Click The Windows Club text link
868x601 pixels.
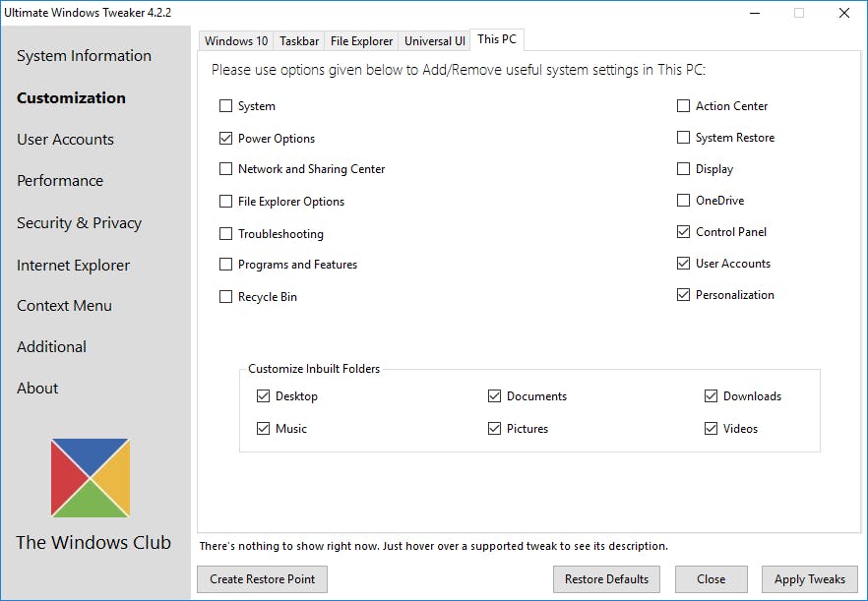93,542
